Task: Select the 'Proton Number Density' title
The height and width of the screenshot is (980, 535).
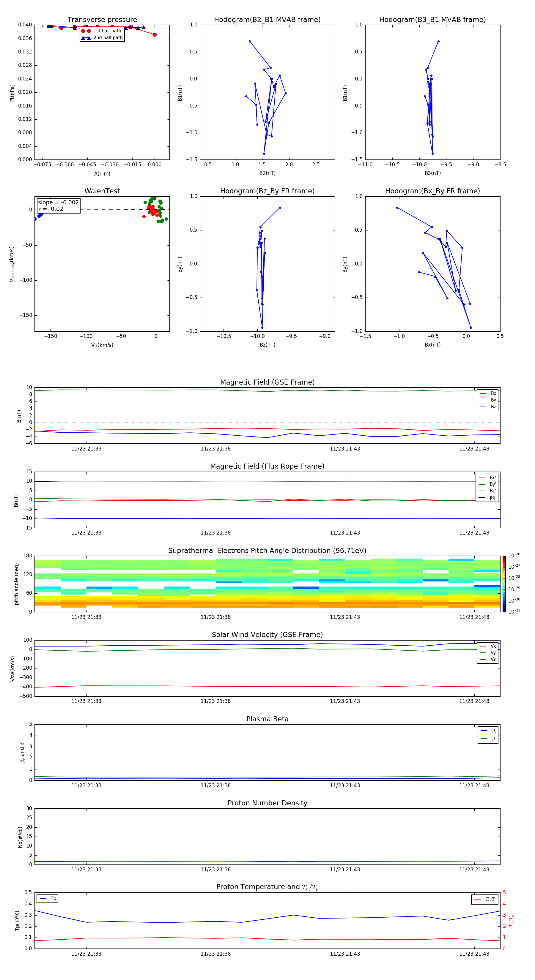Action: pos(267,804)
